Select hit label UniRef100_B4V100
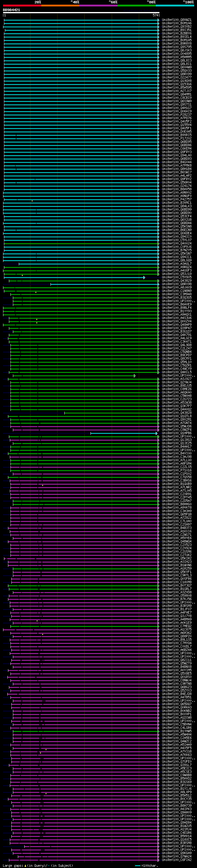Screen dimensions: 197x868 (x=177, y=453)
